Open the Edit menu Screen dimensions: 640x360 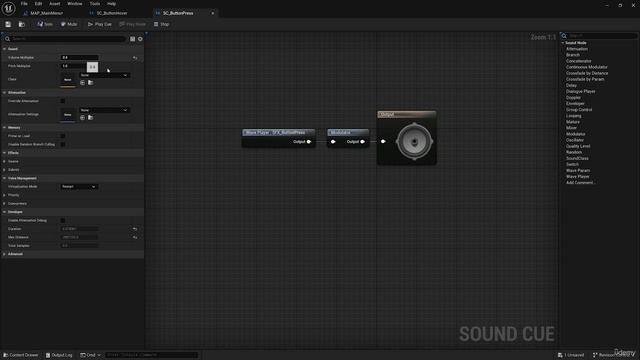(x=38, y=4)
